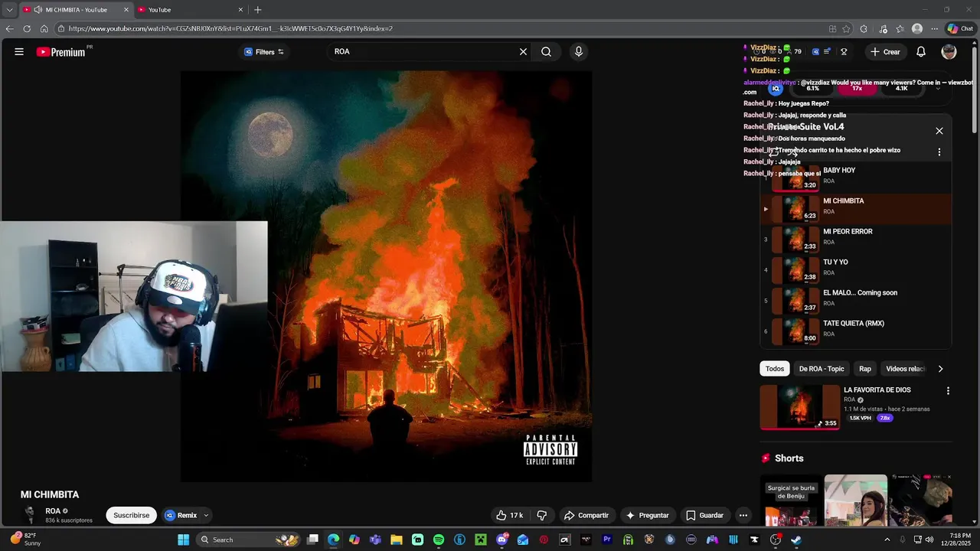The height and width of the screenshot is (551, 980).
Task: Select the Todos filter chip
Action: pos(775,369)
